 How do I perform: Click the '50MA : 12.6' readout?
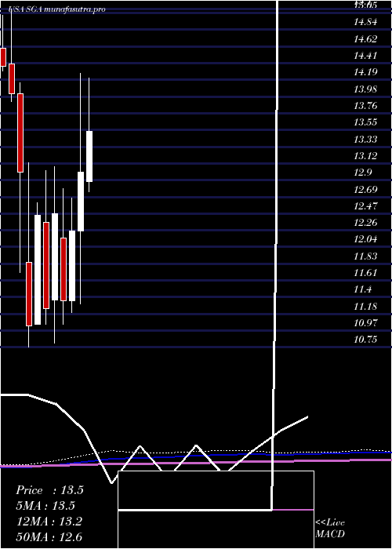pyautogui.click(x=49, y=537)
